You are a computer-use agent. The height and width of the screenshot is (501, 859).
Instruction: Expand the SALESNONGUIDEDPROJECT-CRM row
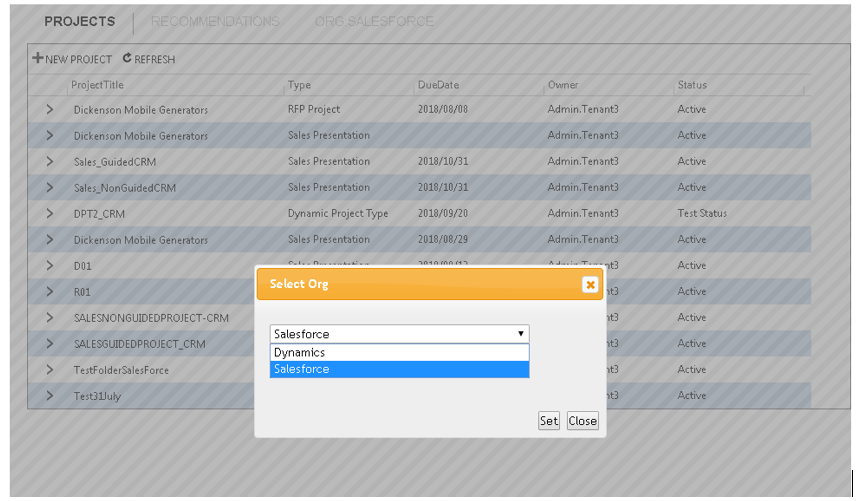[49, 317]
